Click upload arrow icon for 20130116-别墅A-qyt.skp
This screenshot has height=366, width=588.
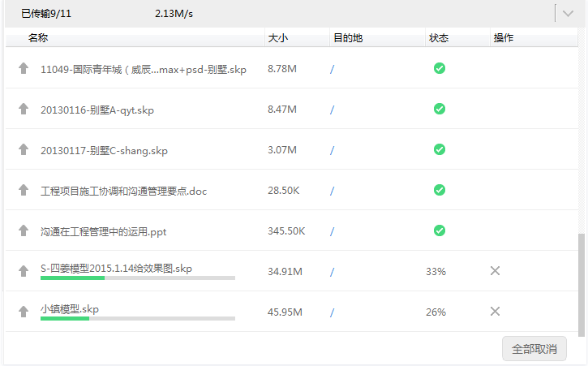pos(24,109)
